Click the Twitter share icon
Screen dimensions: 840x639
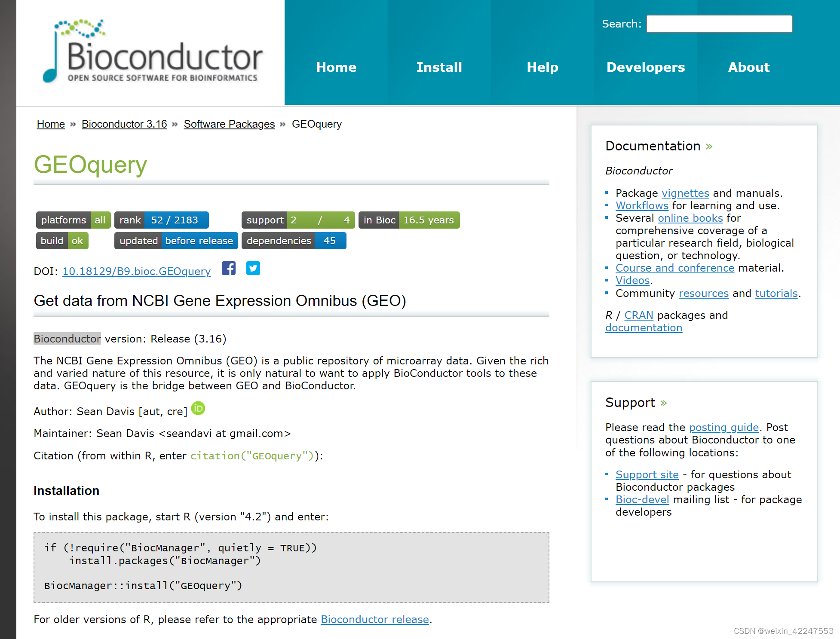click(253, 268)
